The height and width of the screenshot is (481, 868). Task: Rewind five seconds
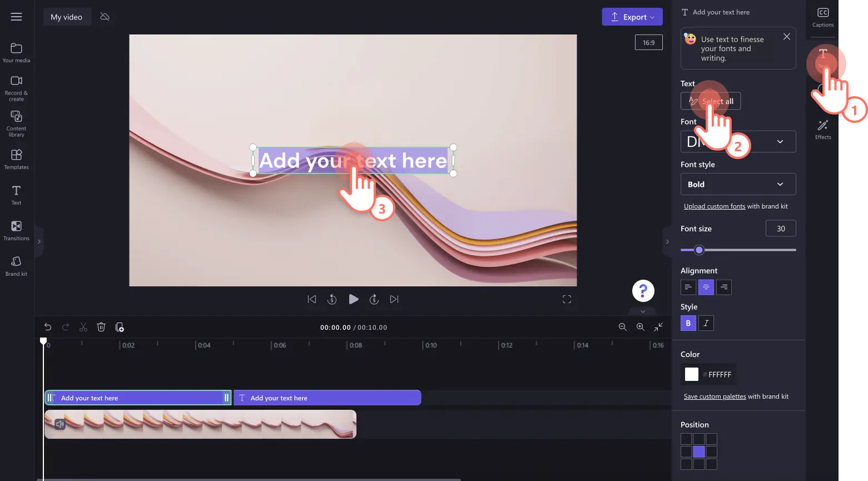coord(332,299)
